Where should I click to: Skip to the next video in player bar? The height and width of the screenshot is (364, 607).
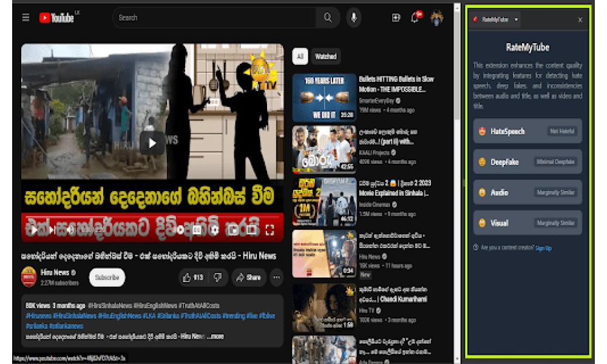click(54, 230)
